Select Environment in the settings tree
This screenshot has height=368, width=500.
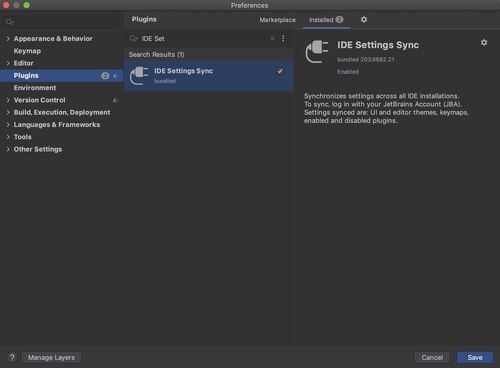tap(35, 88)
